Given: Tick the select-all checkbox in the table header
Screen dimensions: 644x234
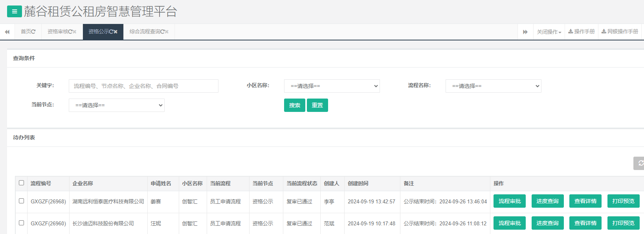Looking at the screenshot, I should (x=22, y=183).
